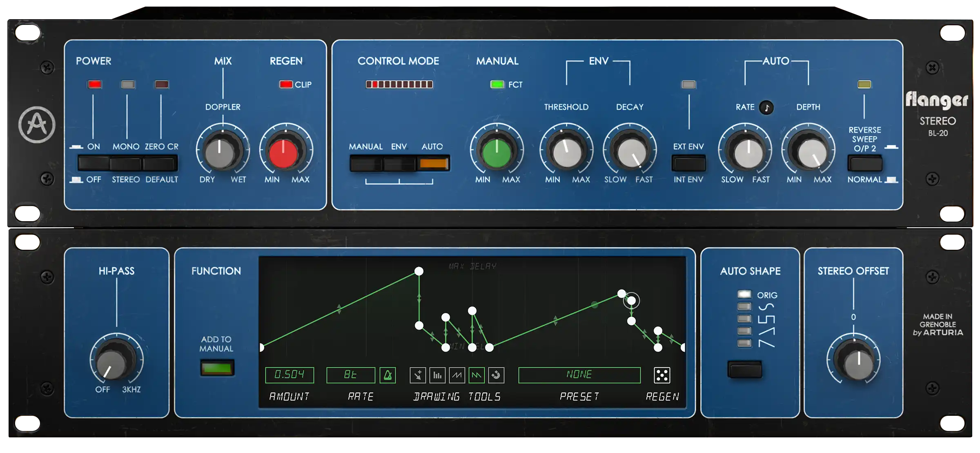980x453 pixels.
Task: Toggle the Mono/Stereo switch
Action: (x=126, y=164)
